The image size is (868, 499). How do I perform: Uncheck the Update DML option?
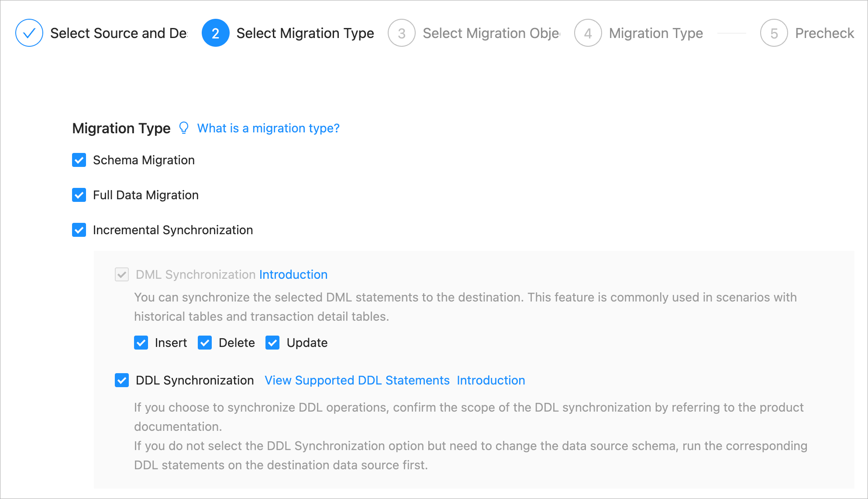coord(272,343)
